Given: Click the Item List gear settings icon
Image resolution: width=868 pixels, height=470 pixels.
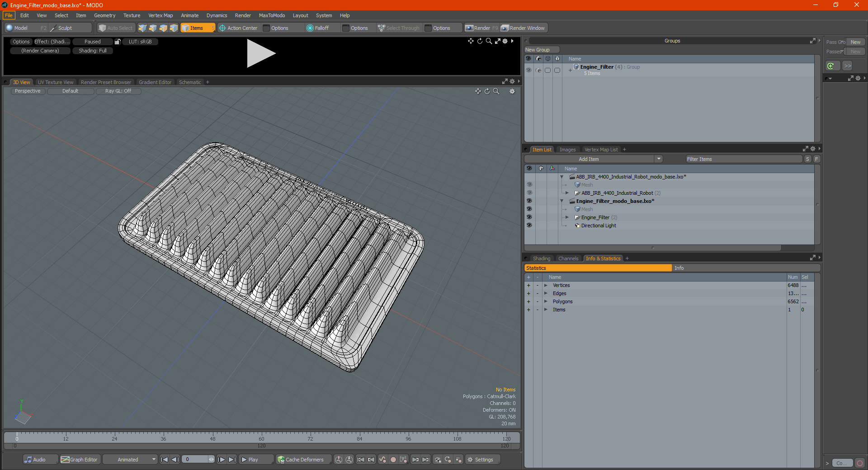Looking at the screenshot, I should coord(812,149).
